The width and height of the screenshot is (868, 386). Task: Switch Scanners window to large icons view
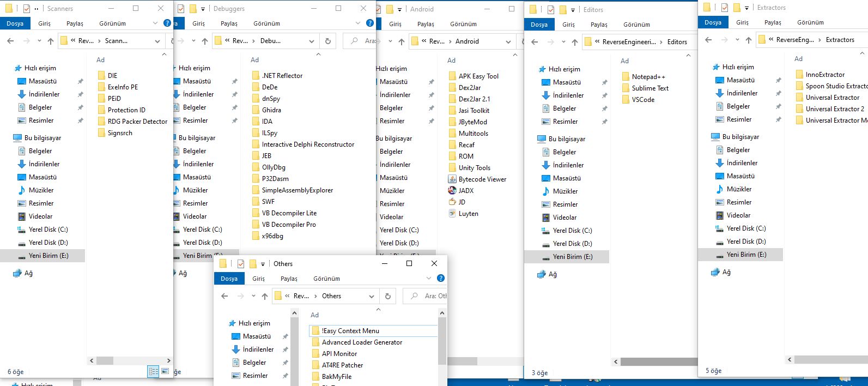tap(165, 371)
